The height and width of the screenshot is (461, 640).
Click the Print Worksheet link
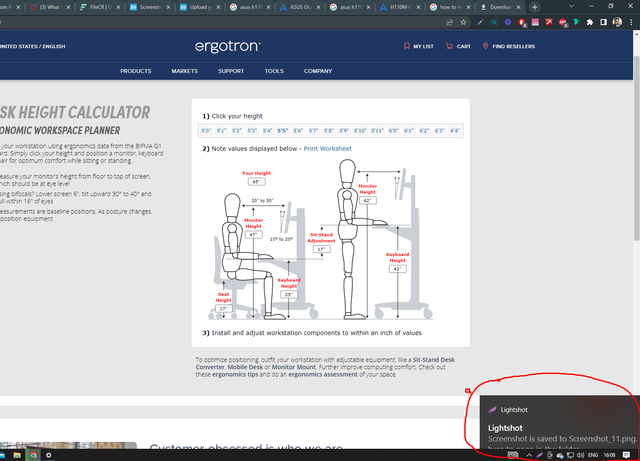[327, 149]
